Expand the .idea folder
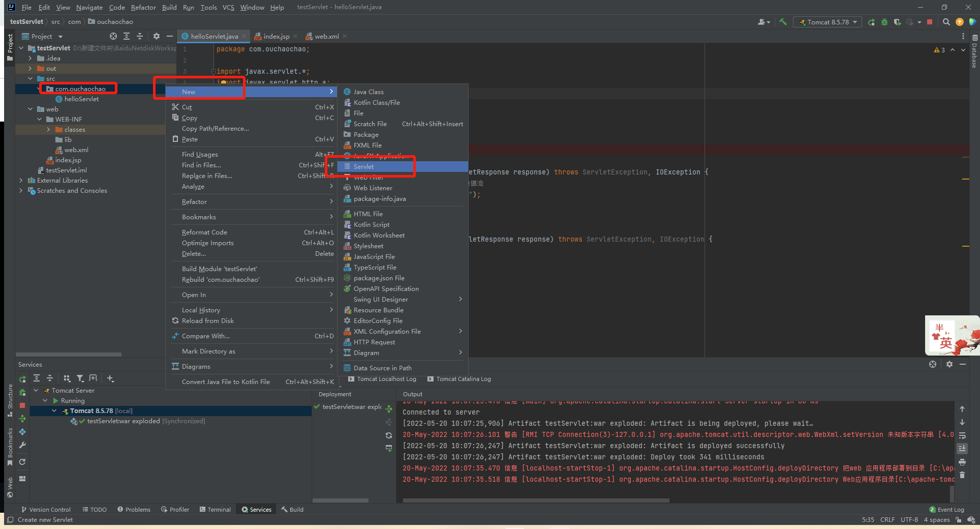This screenshot has height=529, width=980. pyautogui.click(x=30, y=58)
